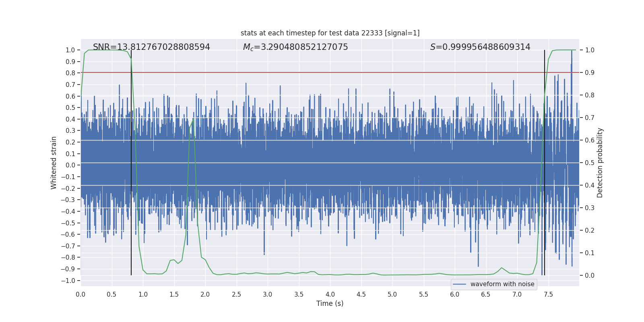Click the 5.0 tick on the time axis
The image size is (644, 322).
click(x=392, y=295)
